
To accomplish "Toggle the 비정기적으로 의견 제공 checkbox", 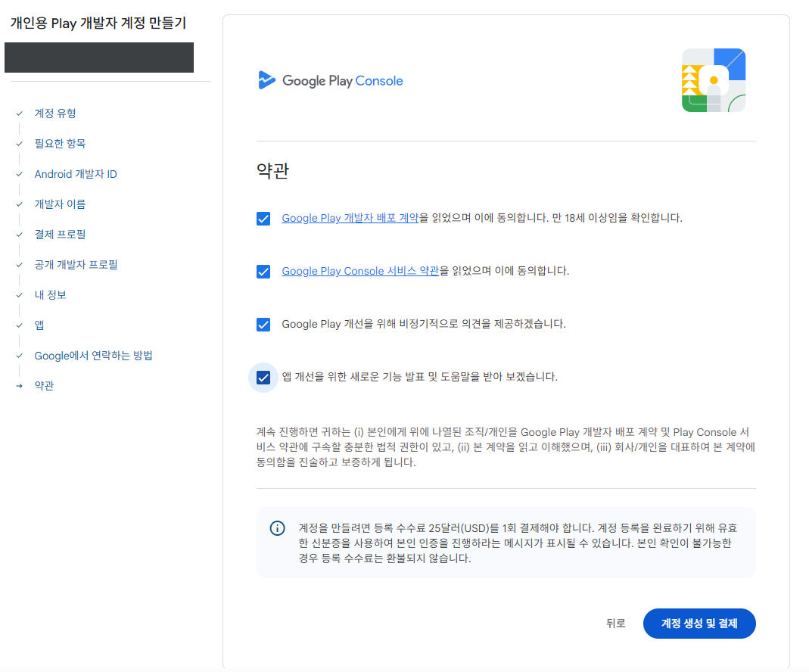I will (263, 325).
